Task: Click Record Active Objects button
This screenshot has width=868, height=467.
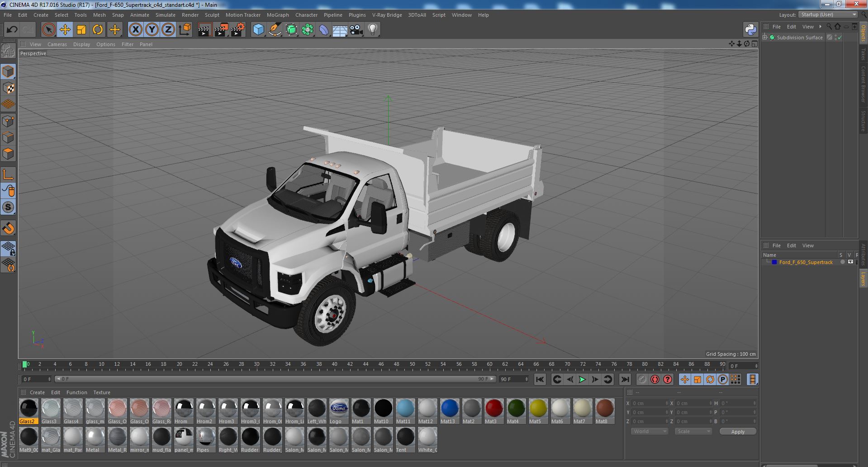Action: pyautogui.click(x=642, y=380)
